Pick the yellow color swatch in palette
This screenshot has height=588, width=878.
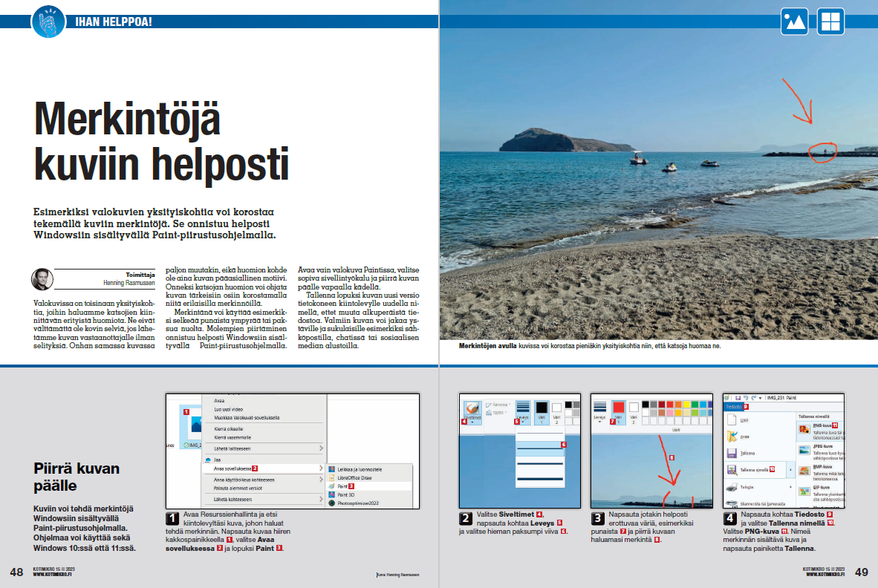(x=686, y=405)
